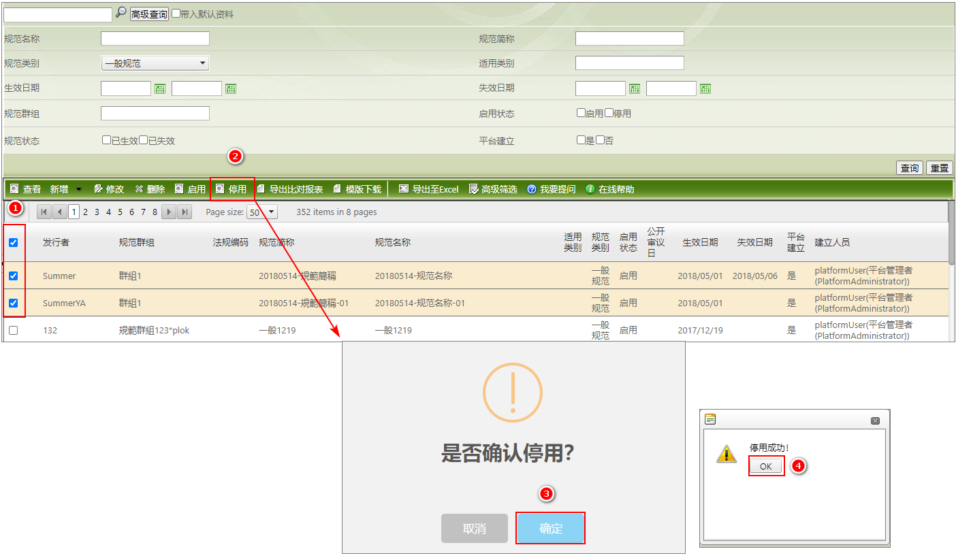
Task: Check 已生效 under 规范状态
Action: pyautogui.click(x=106, y=139)
